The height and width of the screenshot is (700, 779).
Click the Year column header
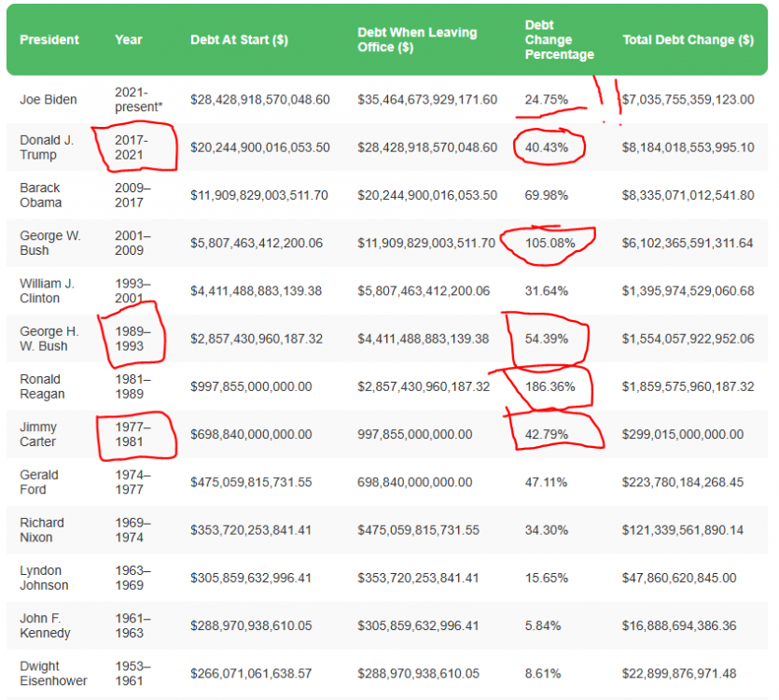click(129, 39)
